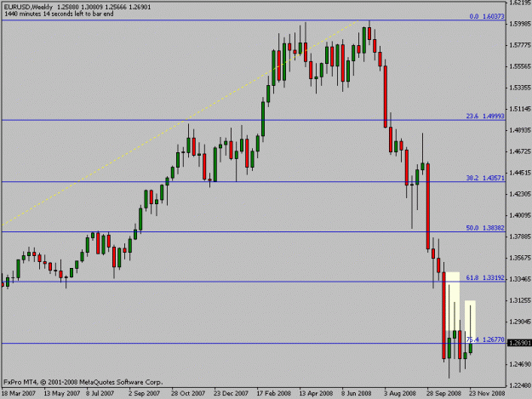Click the 1.48935 price scale value
The height and width of the screenshot is (399, 532).
[x=520, y=130]
